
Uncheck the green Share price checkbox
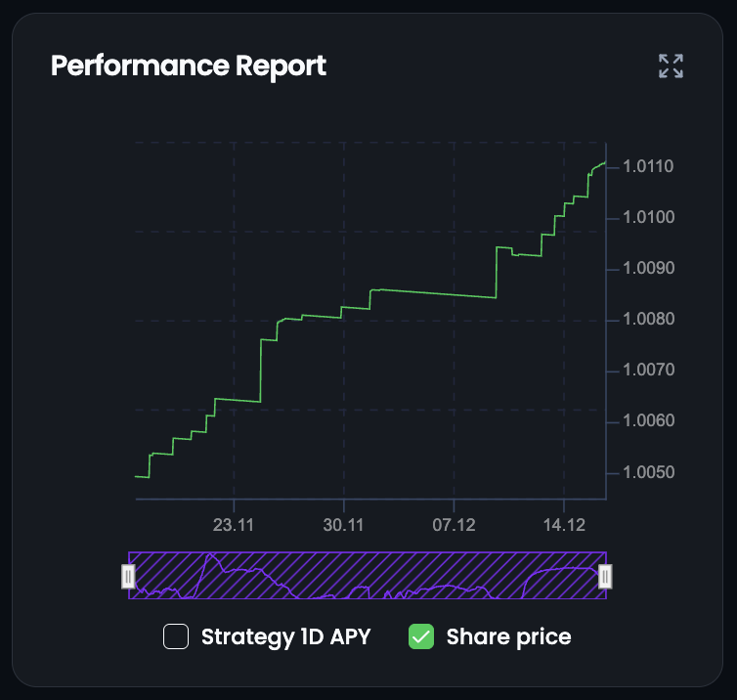pos(421,637)
